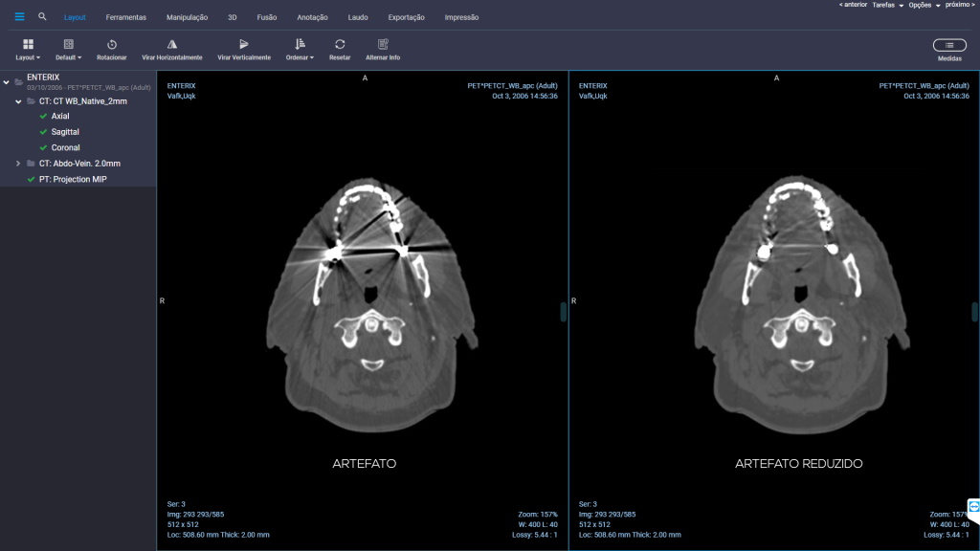Screen dimensions: 980x551
Task: Open the Medidas measurements panel
Action: [949, 45]
